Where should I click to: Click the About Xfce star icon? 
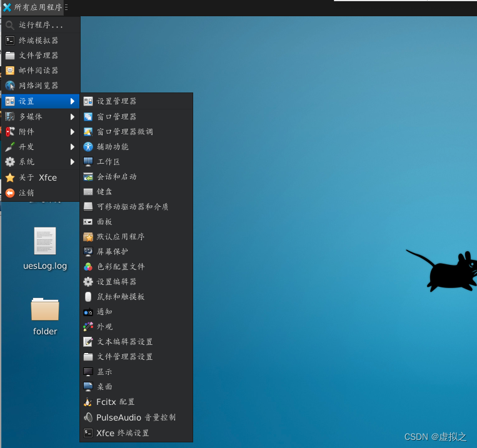10,177
